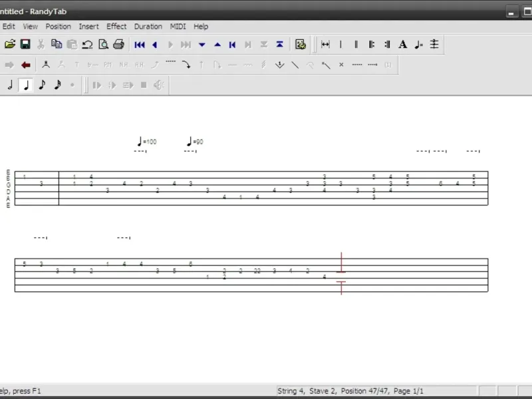This screenshot has height=399, width=532.
Task: Click the =100 tempo marking above stave
Action: [x=147, y=142]
